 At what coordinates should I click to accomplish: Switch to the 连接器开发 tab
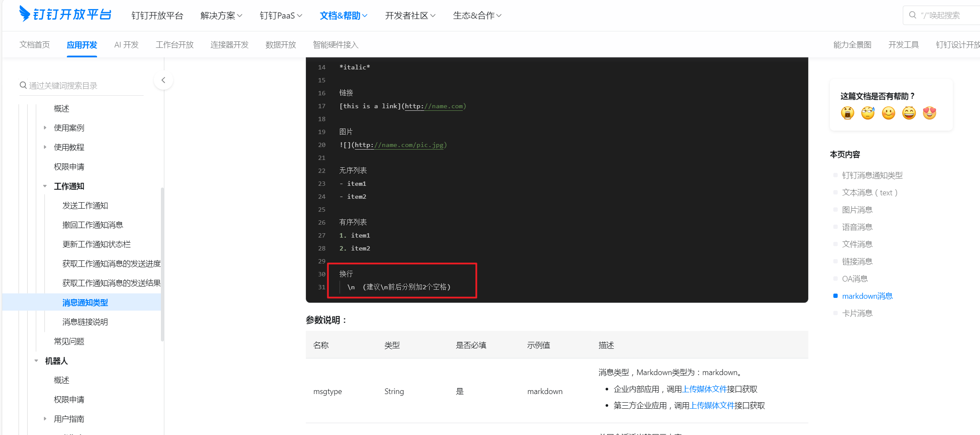click(229, 45)
